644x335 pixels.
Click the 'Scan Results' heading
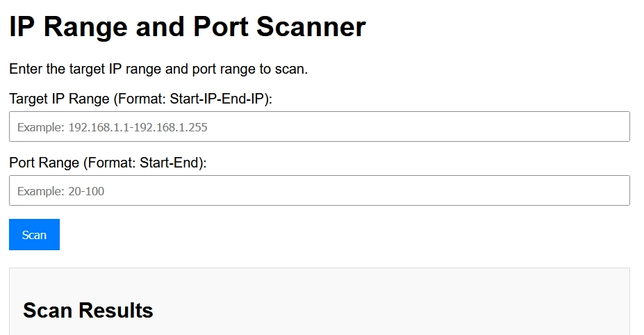[x=88, y=310]
